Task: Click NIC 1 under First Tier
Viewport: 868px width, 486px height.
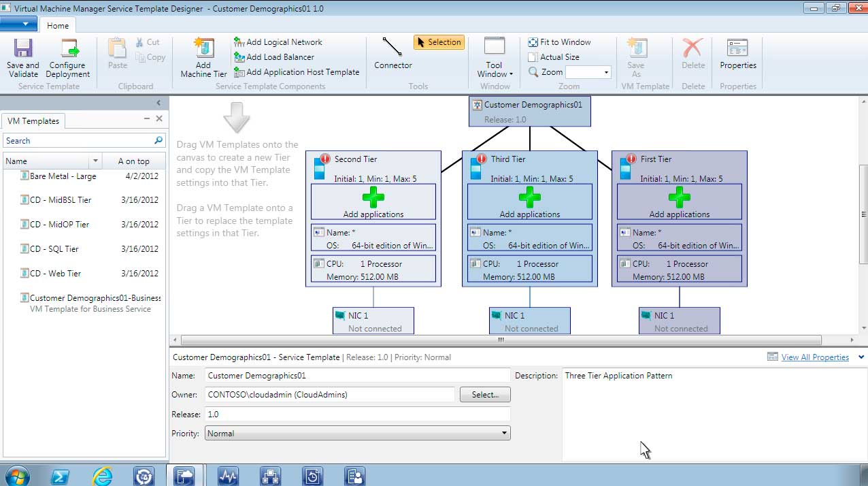Action: click(x=679, y=321)
